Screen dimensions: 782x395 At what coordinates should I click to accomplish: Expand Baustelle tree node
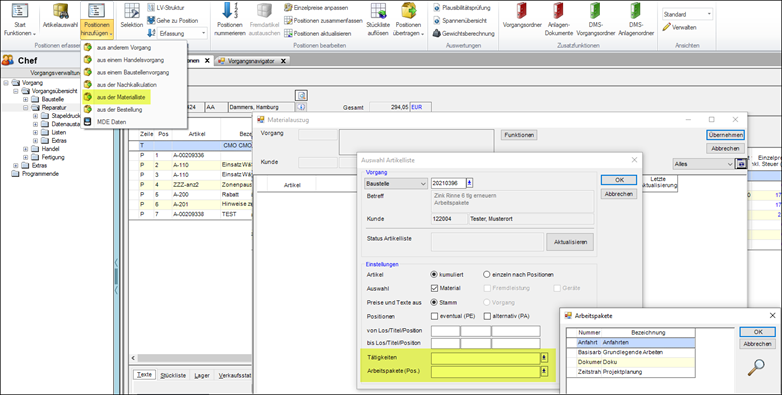pos(26,99)
